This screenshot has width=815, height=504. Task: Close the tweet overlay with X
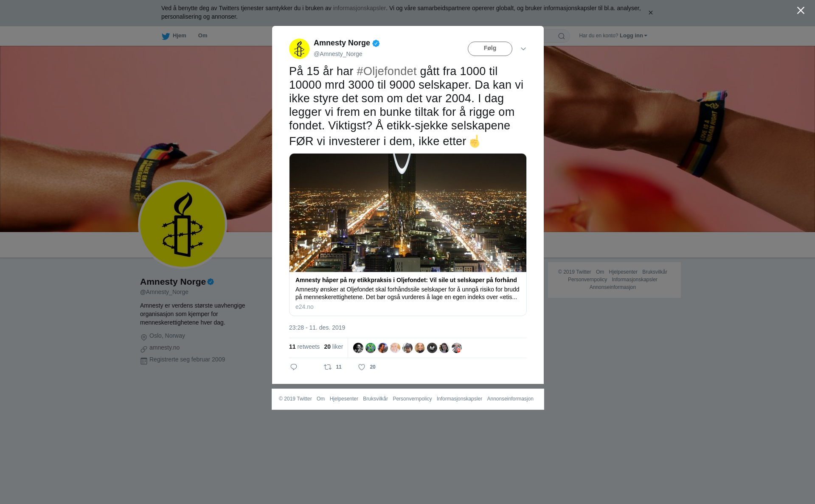click(801, 11)
